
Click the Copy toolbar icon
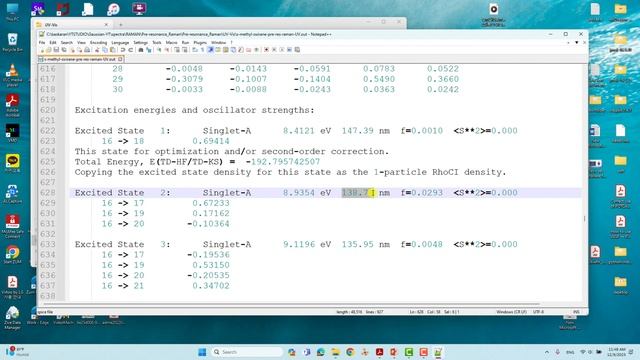105,50
